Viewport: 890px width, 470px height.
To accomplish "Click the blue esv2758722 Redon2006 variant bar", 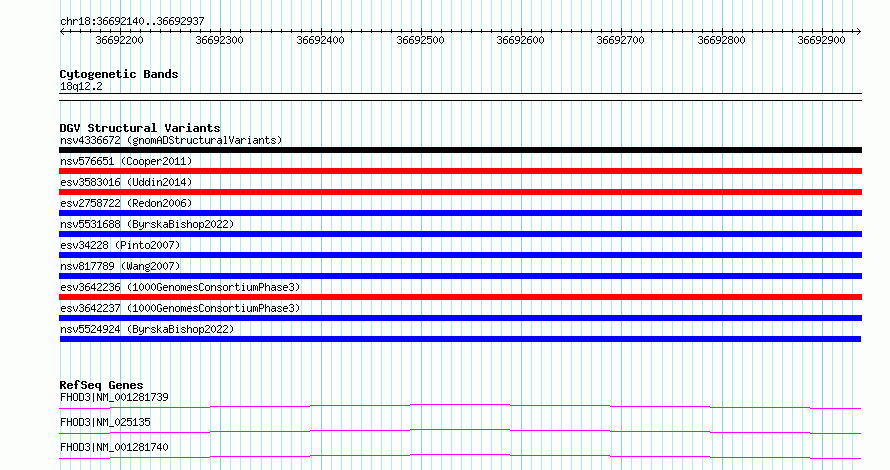I will 460,213.
